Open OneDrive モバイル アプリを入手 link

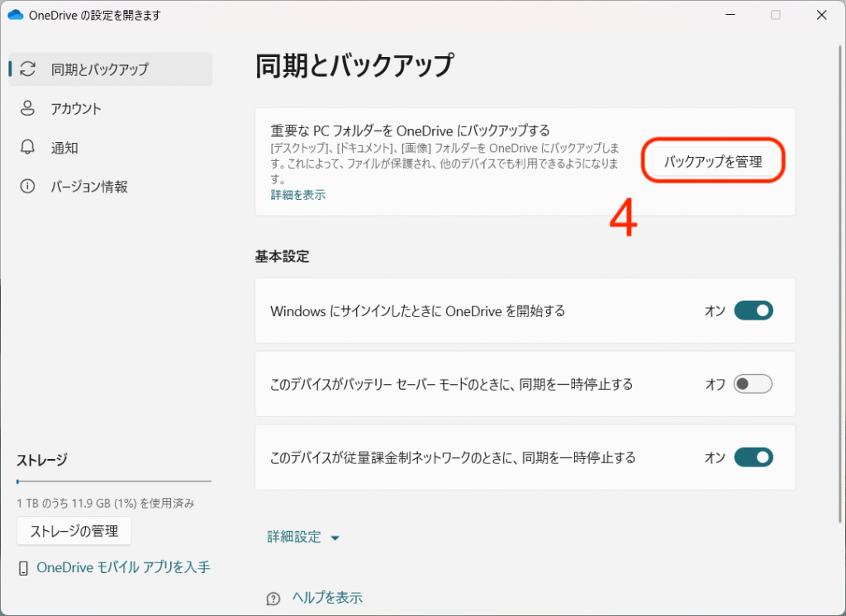124,567
